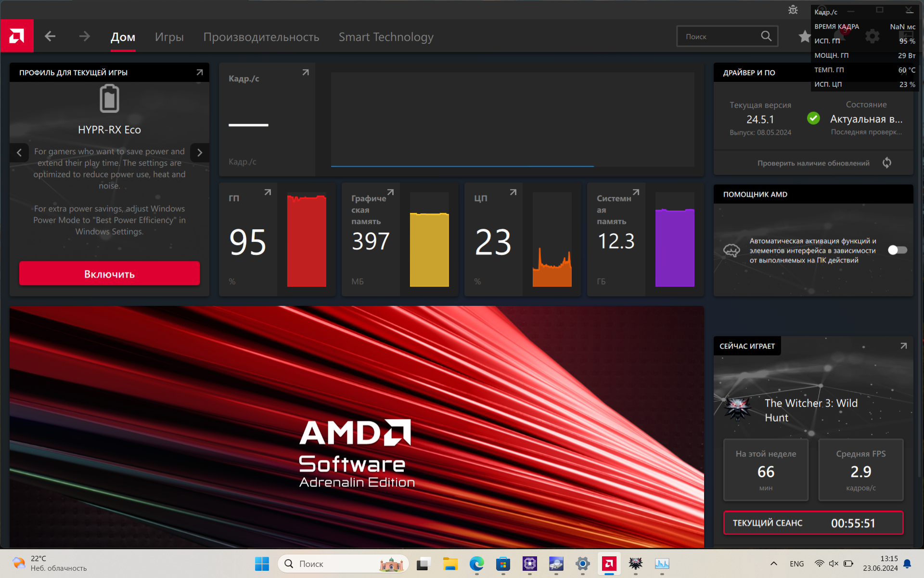Screen dimensions: 924x578
Task: Click the battery tray icon
Action: coord(848,564)
